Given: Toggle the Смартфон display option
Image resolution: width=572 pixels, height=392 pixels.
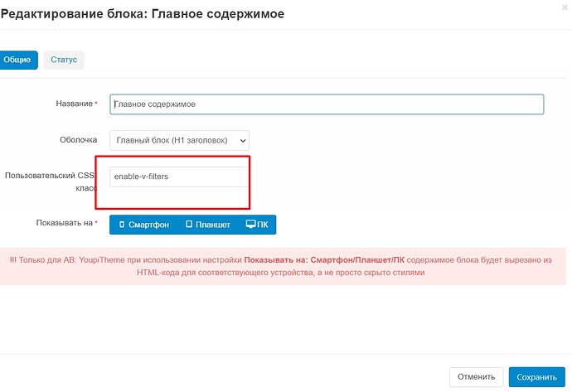Looking at the screenshot, I should click(x=143, y=225).
